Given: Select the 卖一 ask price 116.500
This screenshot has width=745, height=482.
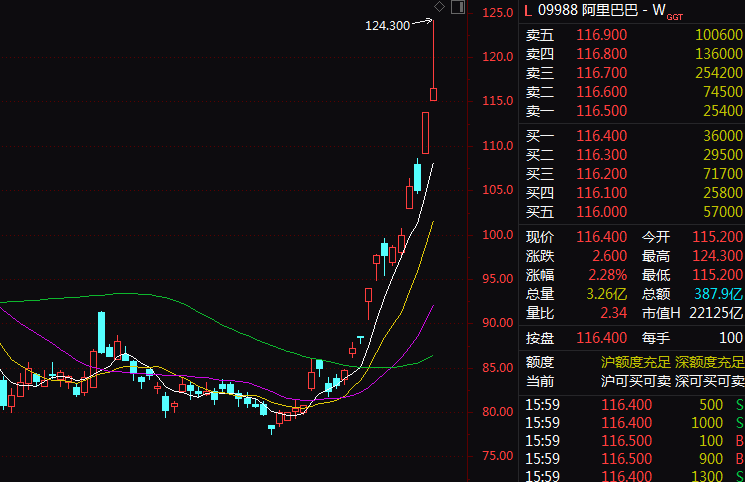Looking at the screenshot, I should 602,111.
